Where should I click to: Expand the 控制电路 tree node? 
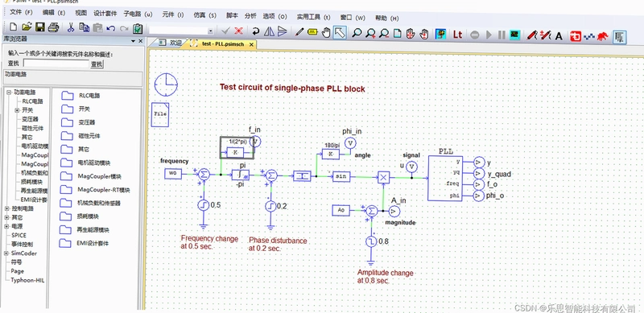pyautogui.click(x=7, y=208)
